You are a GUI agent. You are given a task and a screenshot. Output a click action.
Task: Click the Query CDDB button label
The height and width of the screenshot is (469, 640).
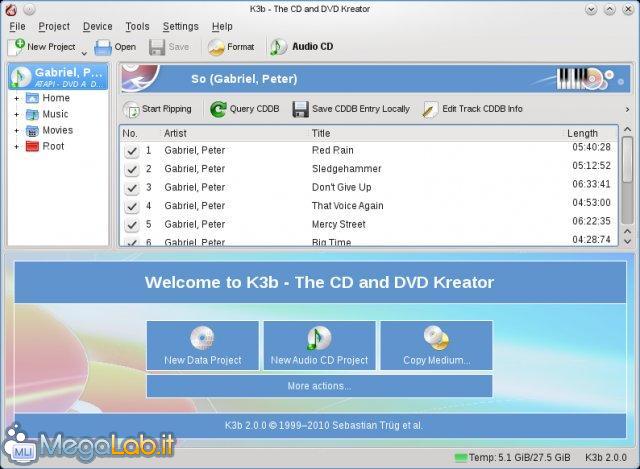pyautogui.click(x=254, y=109)
